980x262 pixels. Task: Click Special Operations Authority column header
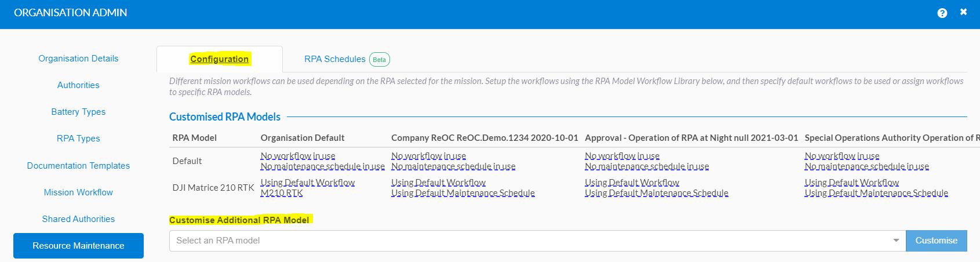point(892,138)
